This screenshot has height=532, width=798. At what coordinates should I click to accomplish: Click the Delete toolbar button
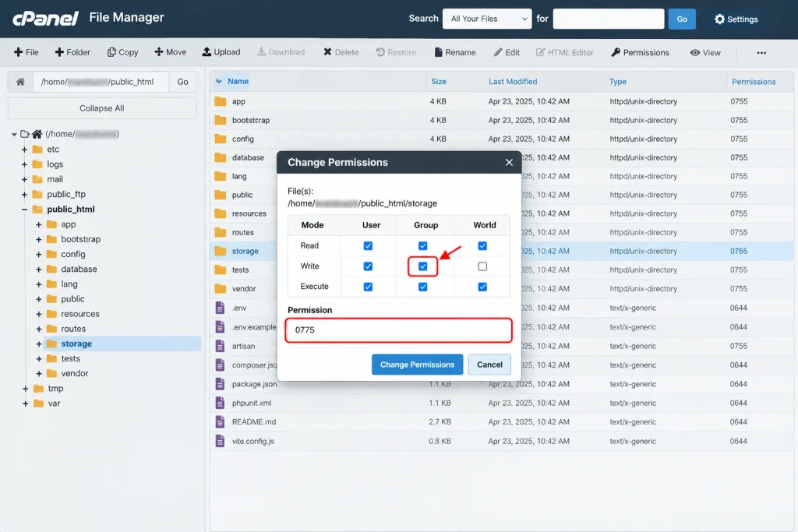tap(341, 52)
